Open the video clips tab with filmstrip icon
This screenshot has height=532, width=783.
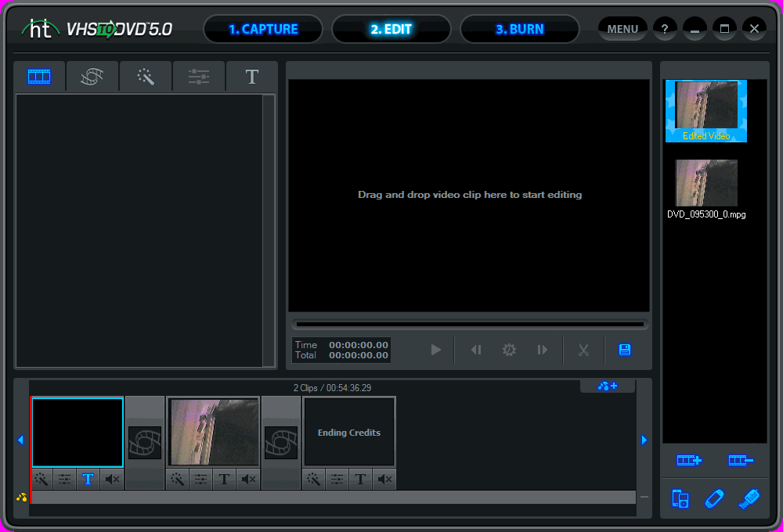[x=39, y=77]
